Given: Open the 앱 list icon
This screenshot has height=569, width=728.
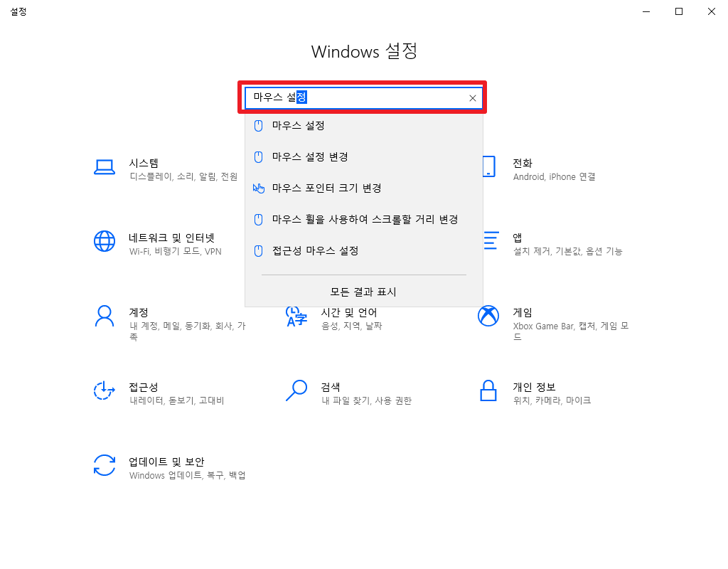Looking at the screenshot, I should [x=491, y=240].
